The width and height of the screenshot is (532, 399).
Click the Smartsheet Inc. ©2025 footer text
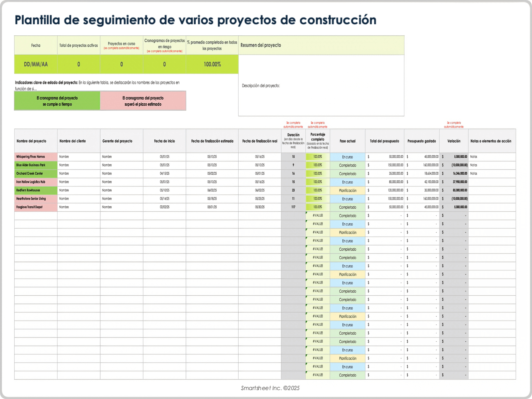[270, 388]
